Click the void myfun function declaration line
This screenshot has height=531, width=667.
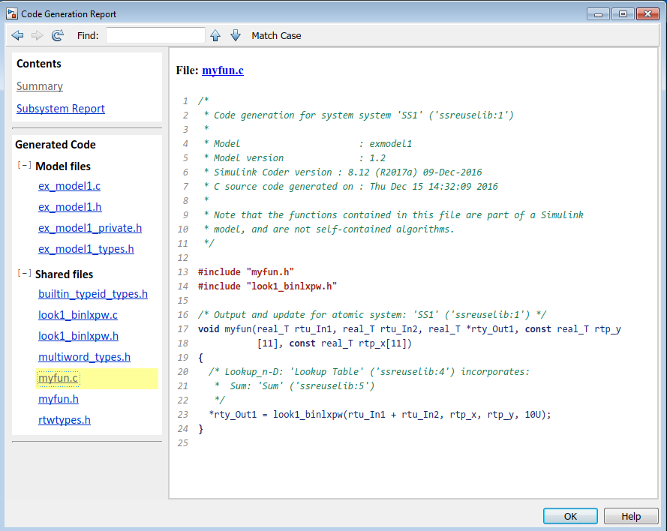click(409, 329)
